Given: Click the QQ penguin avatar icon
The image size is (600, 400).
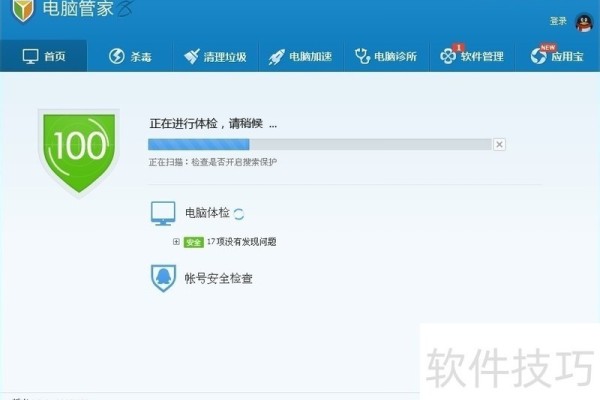Looking at the screenshot, I should pos(584,23).
